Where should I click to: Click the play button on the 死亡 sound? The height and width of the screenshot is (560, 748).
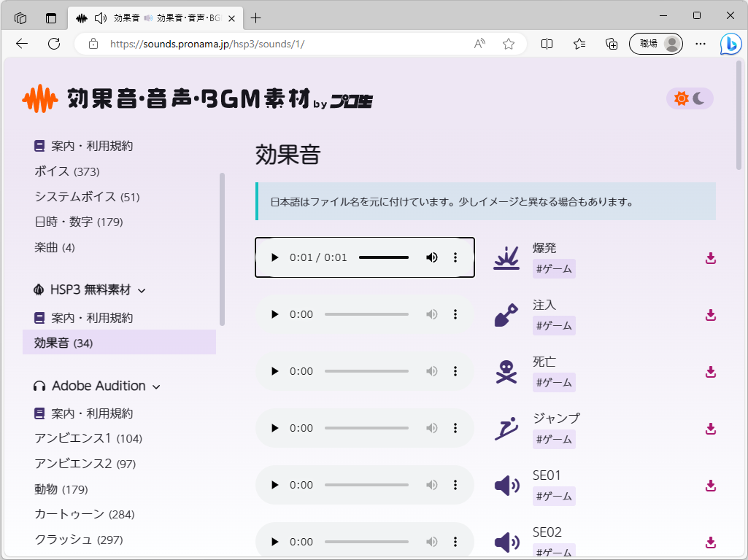coord(275,370)
